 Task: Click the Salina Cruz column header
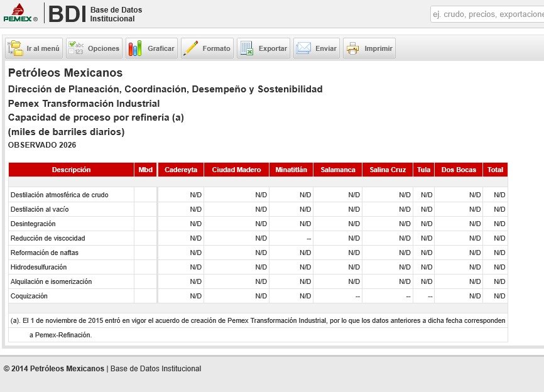pos(388,170)
